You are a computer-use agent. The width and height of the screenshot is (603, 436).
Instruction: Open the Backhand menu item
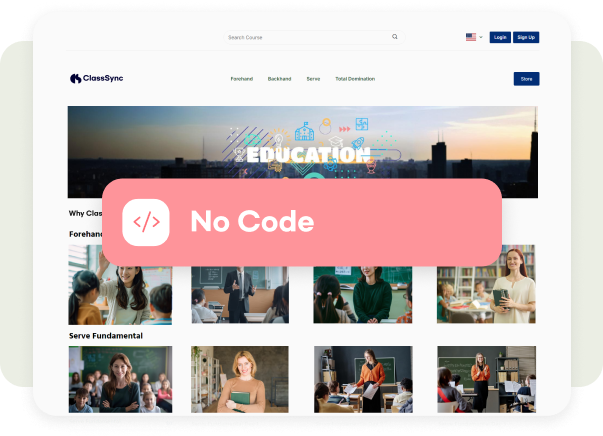279,79
